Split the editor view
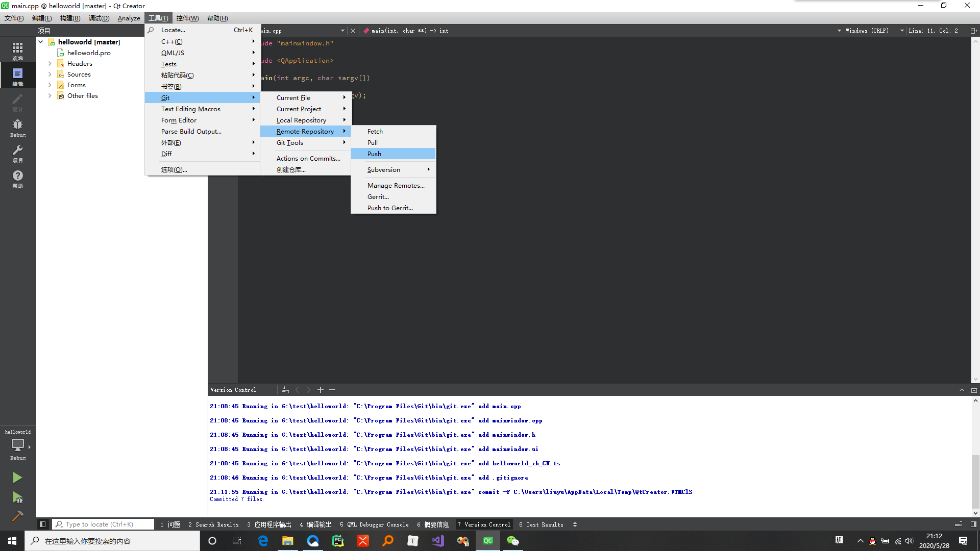Screen dimensions: 980x551 pyautogui.click(x=974, y=31)
